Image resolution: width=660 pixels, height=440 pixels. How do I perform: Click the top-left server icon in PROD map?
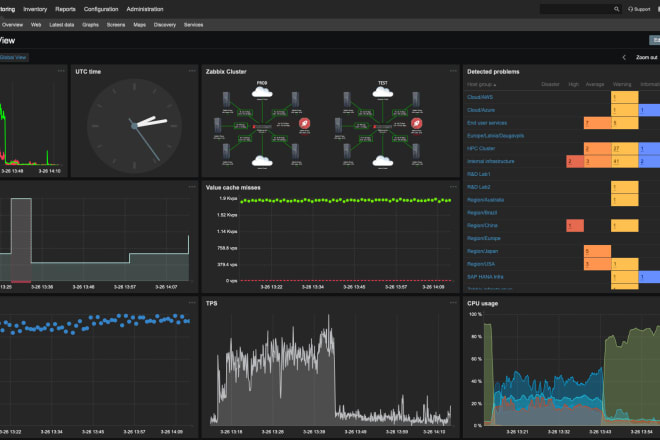tap(226, 100)
